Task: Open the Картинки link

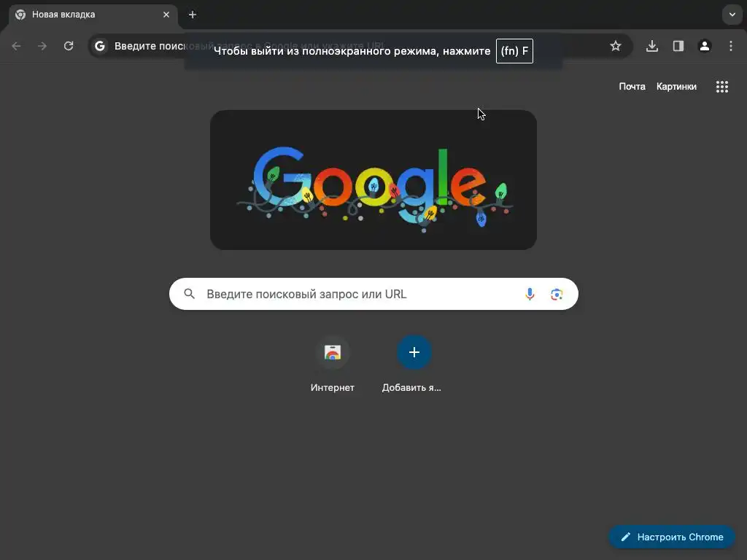Action: click(x=676, y=87)
